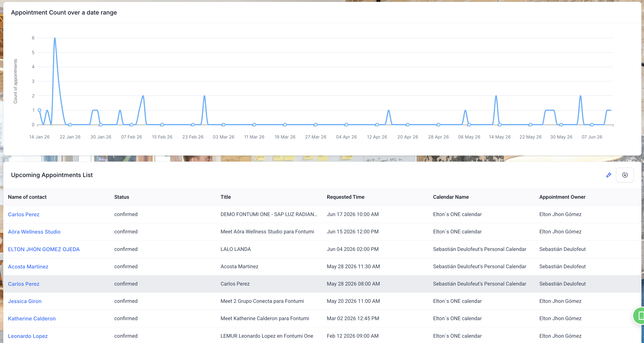The width and height of the screenshot is (644, 343).
Task: Click the chart data point at 22 May 26
Action: point(531,125)
